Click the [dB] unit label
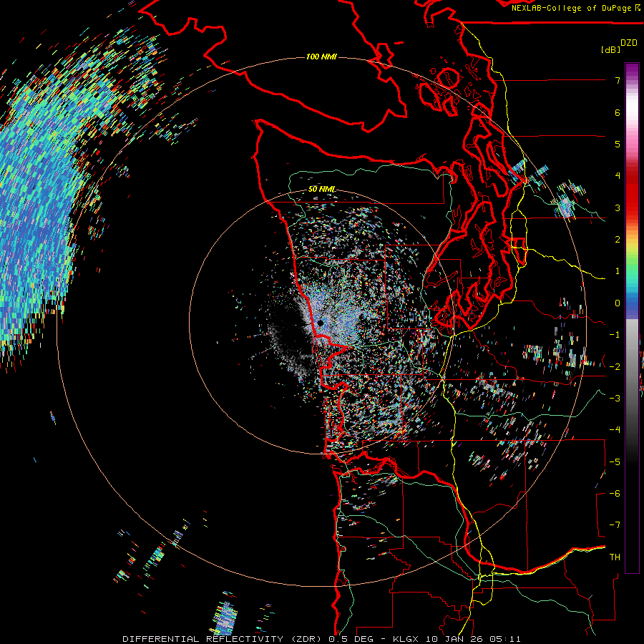The image size is (644, 644). pos(610,50)
